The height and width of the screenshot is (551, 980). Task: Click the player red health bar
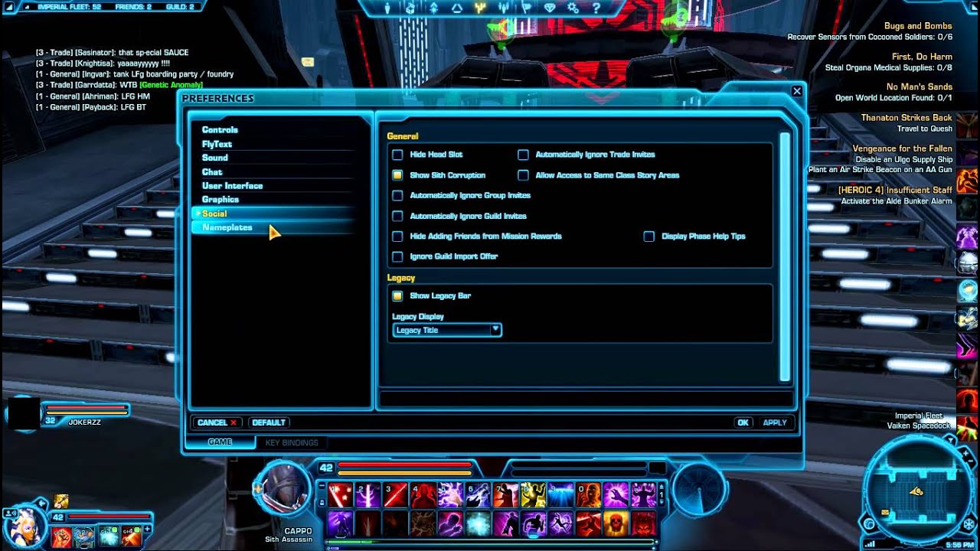pyautogui.click(x=405, y=465)
